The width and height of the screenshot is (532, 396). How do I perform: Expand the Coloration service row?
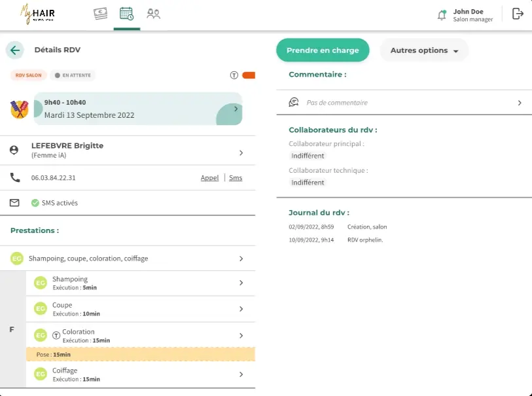241,336
